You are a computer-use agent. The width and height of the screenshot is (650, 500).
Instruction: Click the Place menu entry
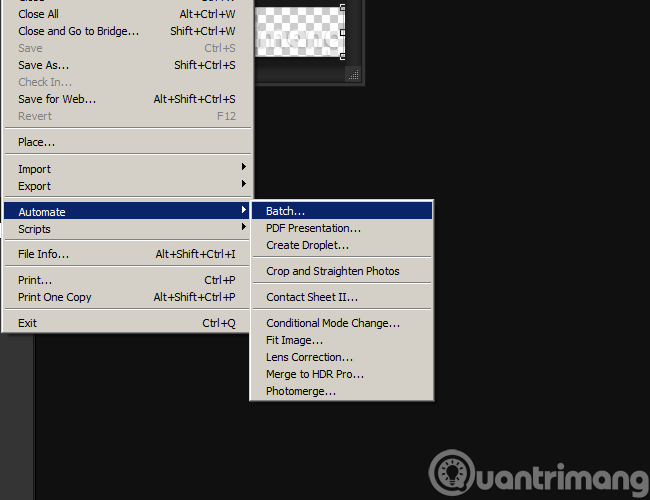[x=127, y=142]
